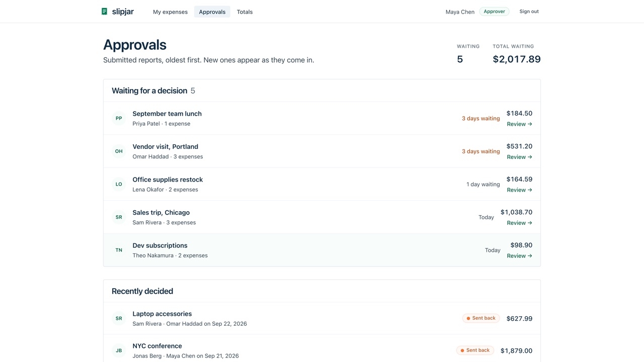Click the Approver role badge
This screenshot has height=362, width=644.
coord(494,12)
